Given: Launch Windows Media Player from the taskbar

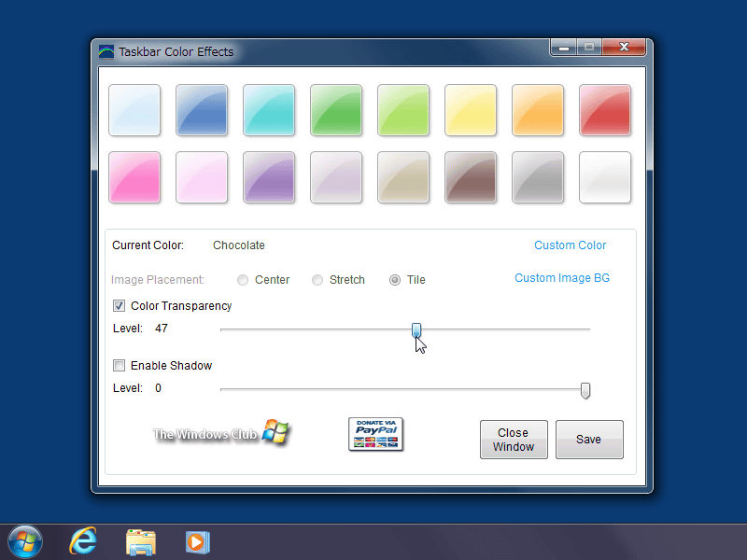Looking at the screenshot, I should click(x=198, y=542).
